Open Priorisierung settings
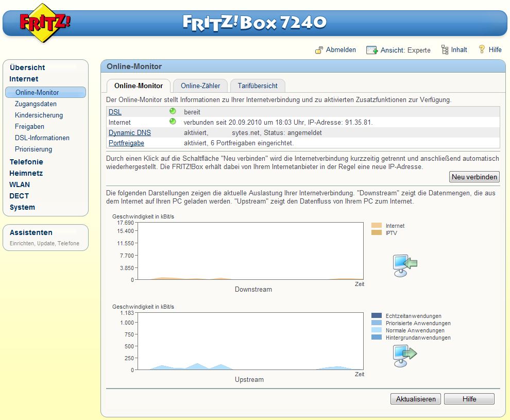This screenshot has width=510, height=420. coord(33,149)
